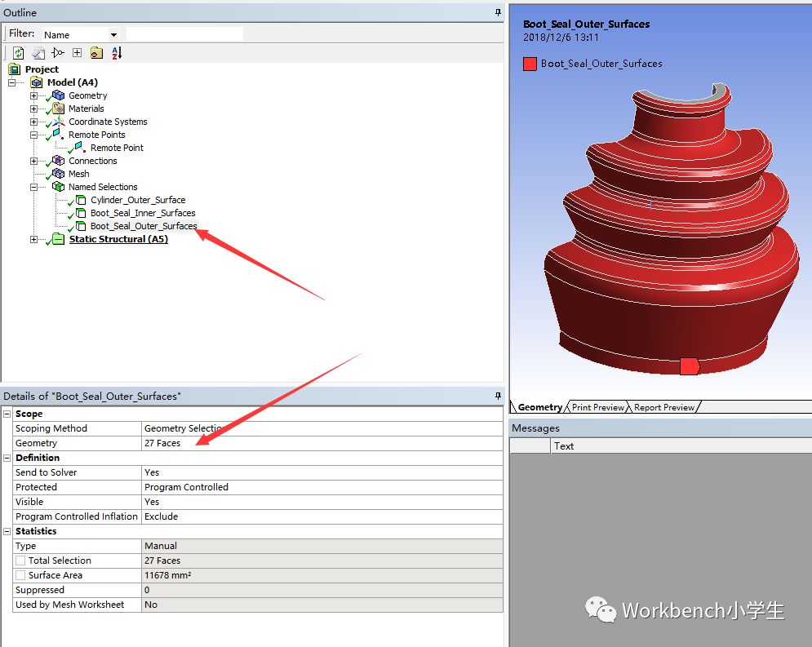Expand the Geometry tree node
This screenshot has width=812, height=647.
tap(33, 95)
